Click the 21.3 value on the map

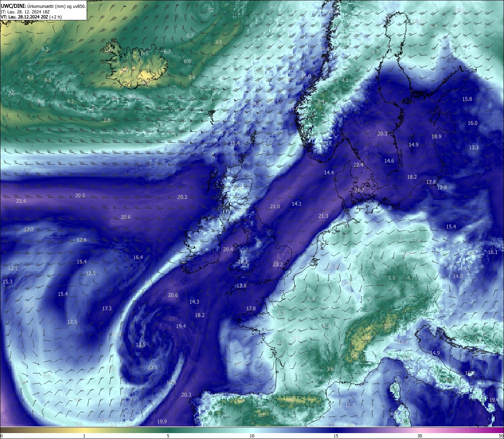[323, 216]
